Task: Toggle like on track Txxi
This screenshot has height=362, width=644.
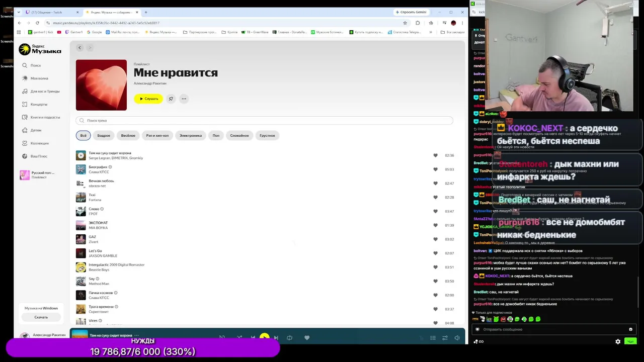Action: tap(435, 197)
